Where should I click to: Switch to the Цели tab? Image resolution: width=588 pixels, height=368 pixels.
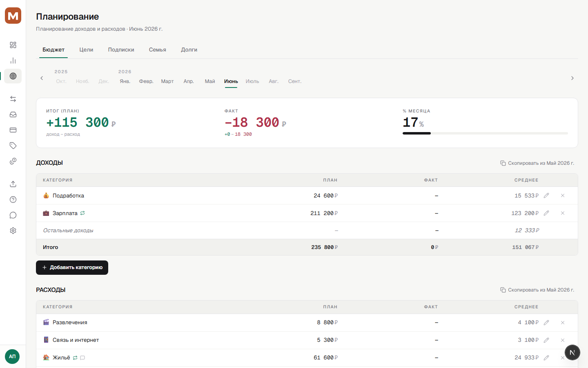point(86,49)
